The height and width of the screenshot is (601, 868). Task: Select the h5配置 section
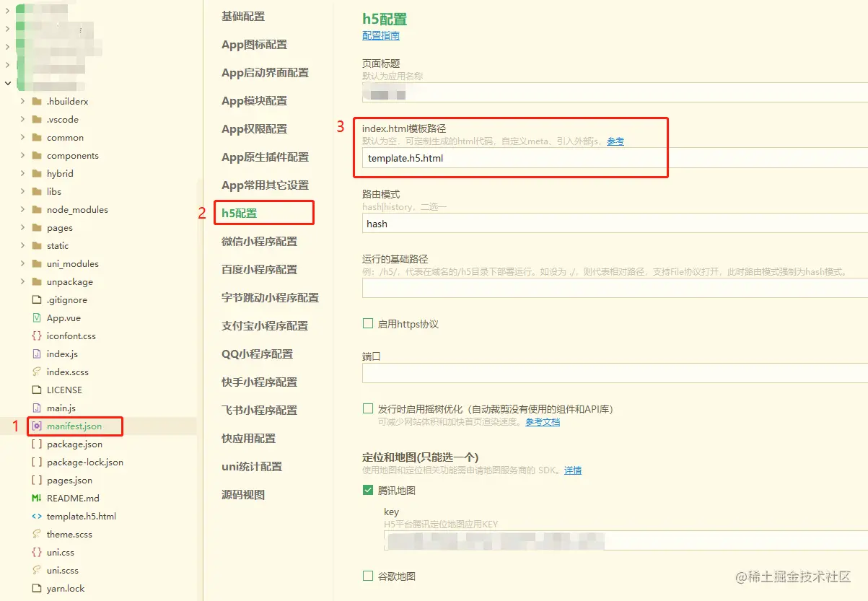pyautogui.click(x=240, y=214)
